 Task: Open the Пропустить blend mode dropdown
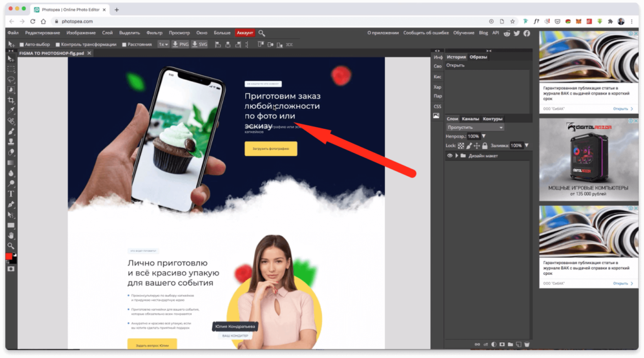[x=475, y=127]
